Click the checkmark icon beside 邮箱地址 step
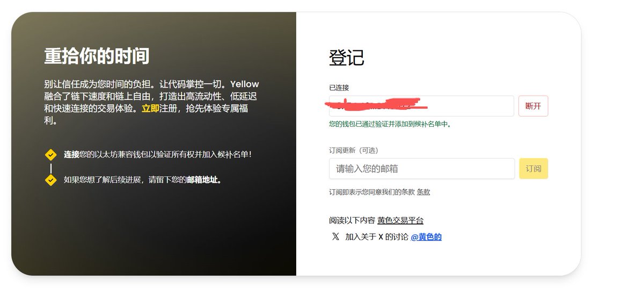This screenshot has width=644, height=302. click(x=50, y=180)
